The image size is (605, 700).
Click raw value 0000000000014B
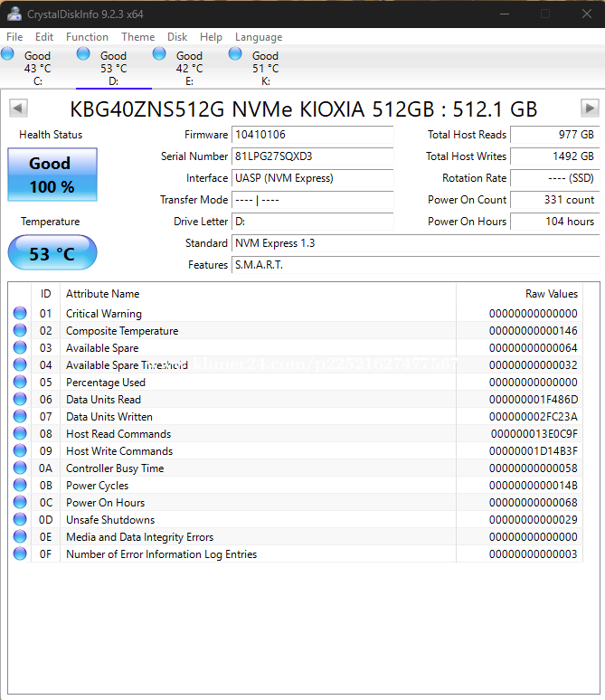534,486
